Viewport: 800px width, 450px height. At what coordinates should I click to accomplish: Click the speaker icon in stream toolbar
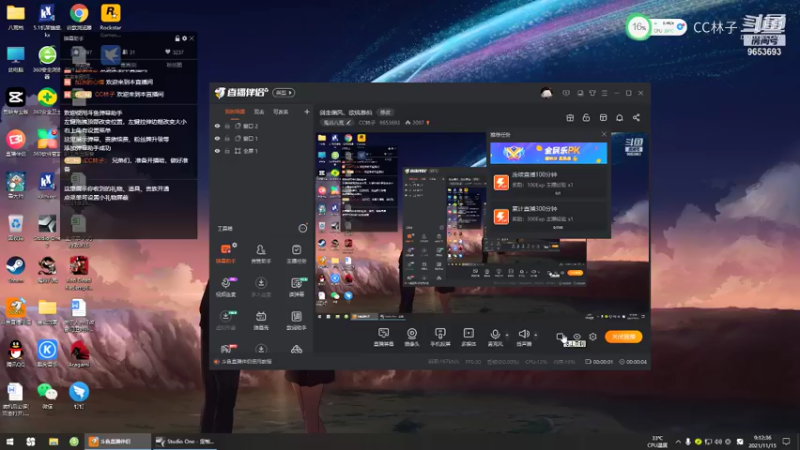click(524, 334)
